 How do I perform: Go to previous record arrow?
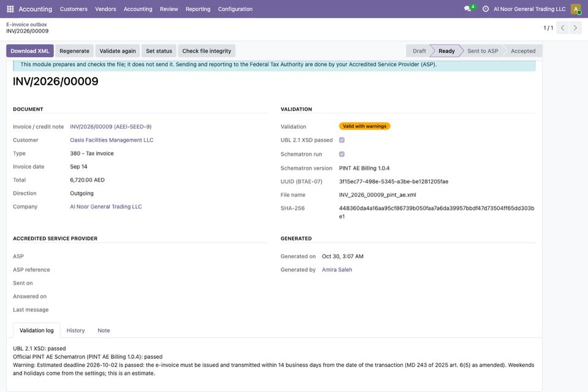coord(562,28)
